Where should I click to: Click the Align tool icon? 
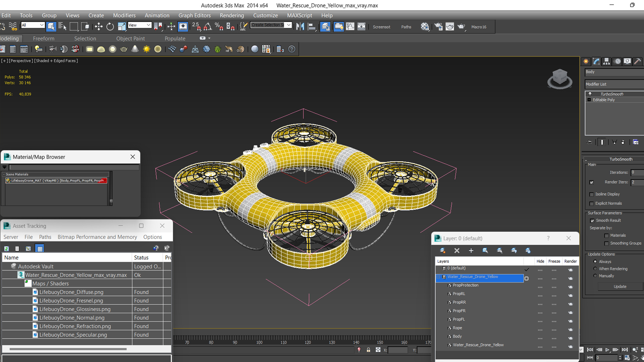312,26
